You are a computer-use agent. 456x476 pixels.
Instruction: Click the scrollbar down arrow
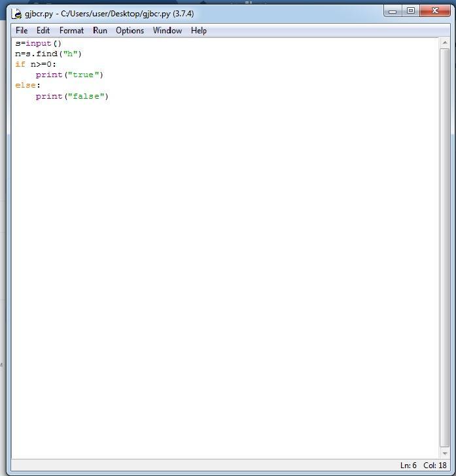445,454
